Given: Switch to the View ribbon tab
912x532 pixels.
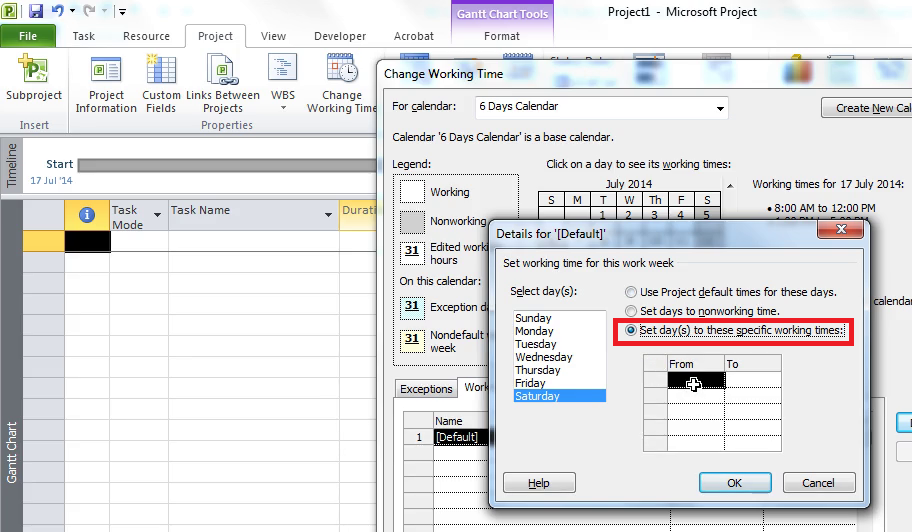Looking at the screenshot, I should [273, 36].
